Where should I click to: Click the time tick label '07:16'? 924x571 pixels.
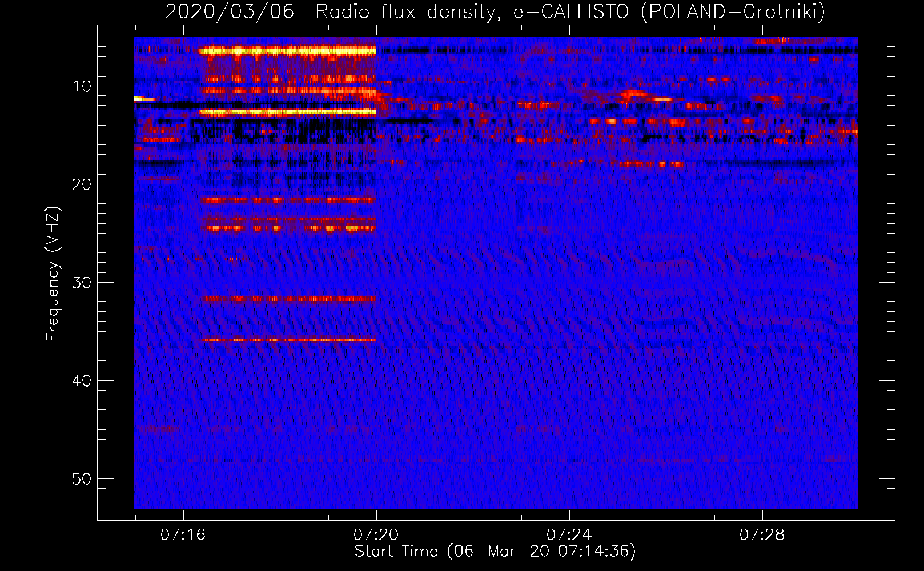pos(183,535)
